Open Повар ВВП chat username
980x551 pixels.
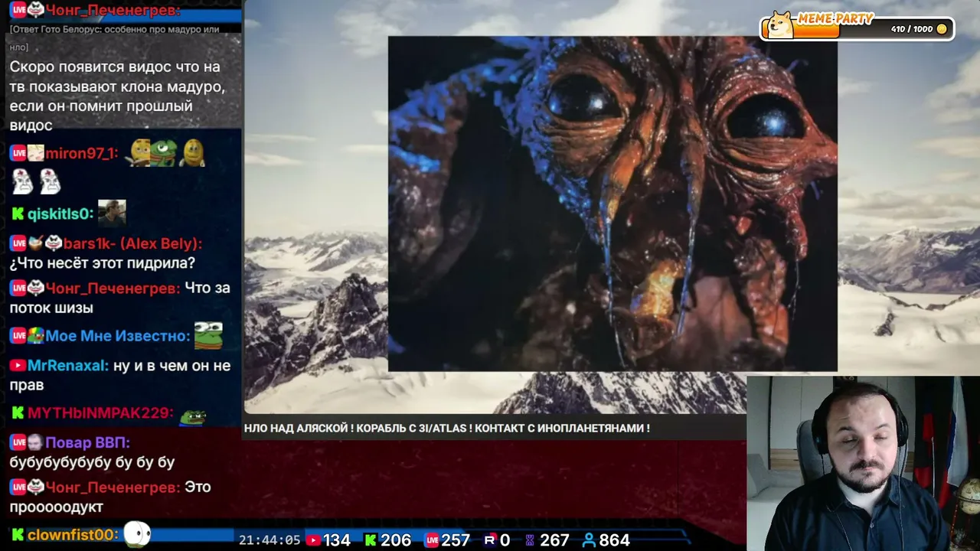(x=88, y=442)
